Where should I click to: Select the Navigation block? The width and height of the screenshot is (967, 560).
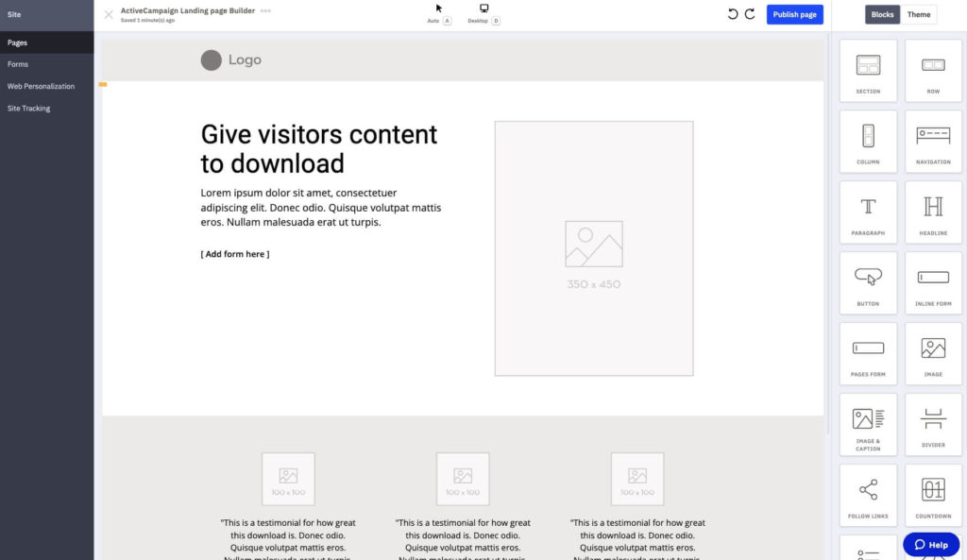(x=933, y=142)
